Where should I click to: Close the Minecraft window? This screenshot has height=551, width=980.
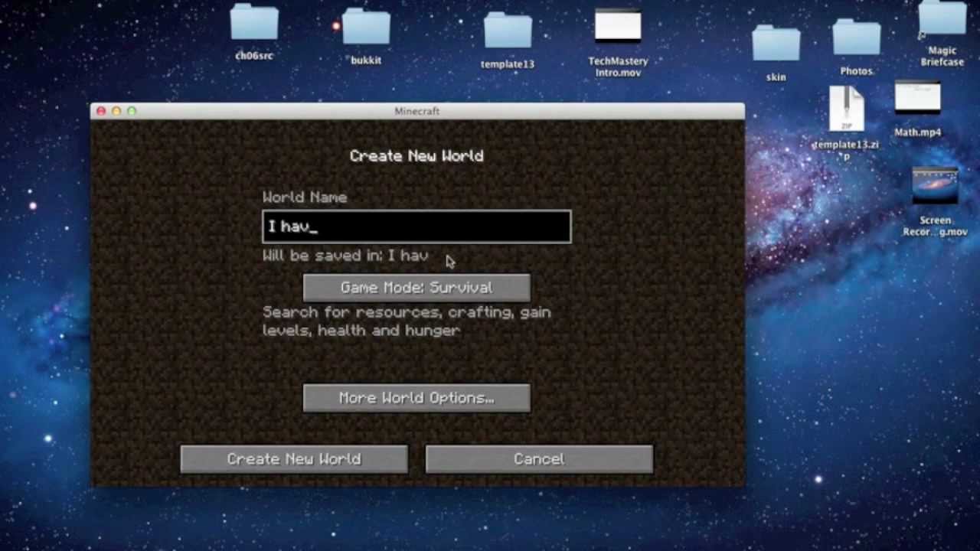pyautogui.click(x=101, y=111)
